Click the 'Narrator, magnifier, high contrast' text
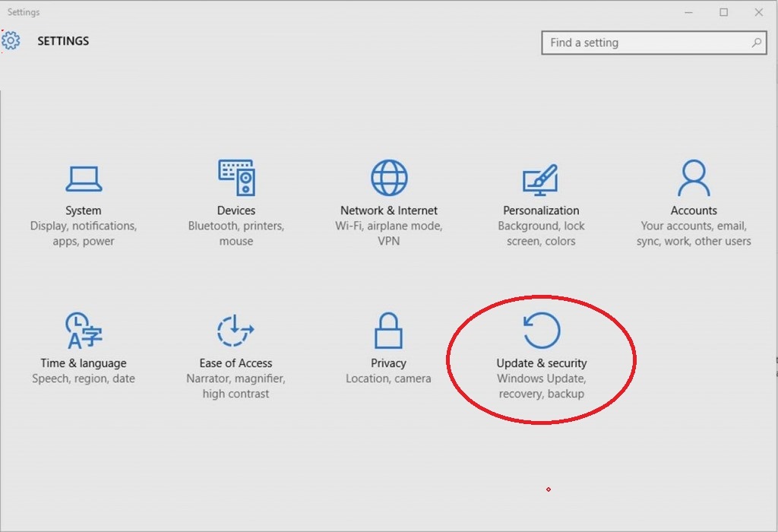778x532 pixels. 236,386
